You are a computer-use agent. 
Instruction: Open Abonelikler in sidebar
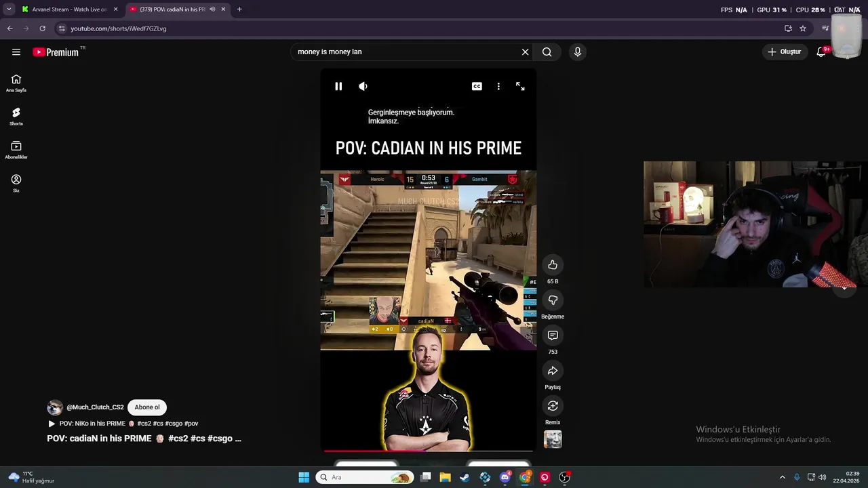[x=16, y=149]
